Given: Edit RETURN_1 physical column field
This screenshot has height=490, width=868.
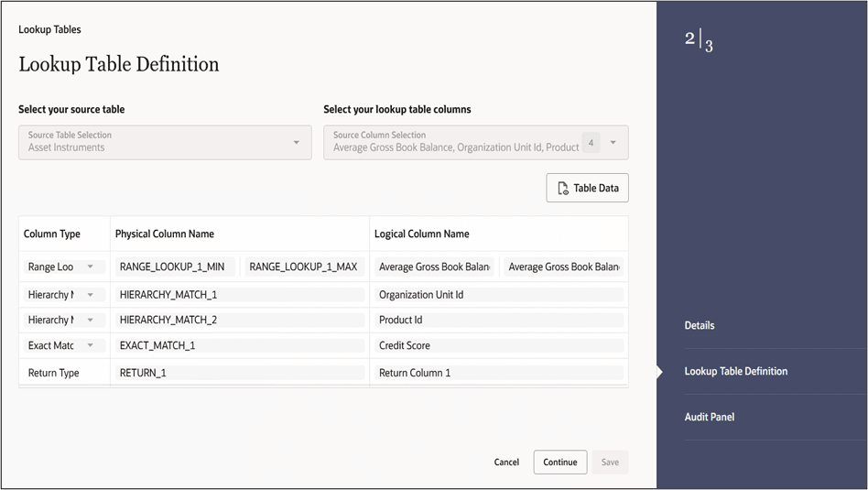Looking at the screenshot, I should coord(240,373).
